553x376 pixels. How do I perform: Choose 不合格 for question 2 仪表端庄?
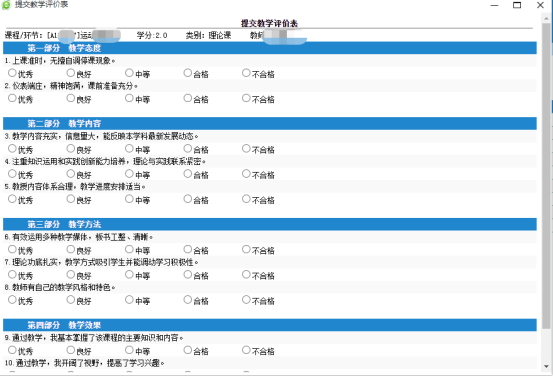point(246,98)
